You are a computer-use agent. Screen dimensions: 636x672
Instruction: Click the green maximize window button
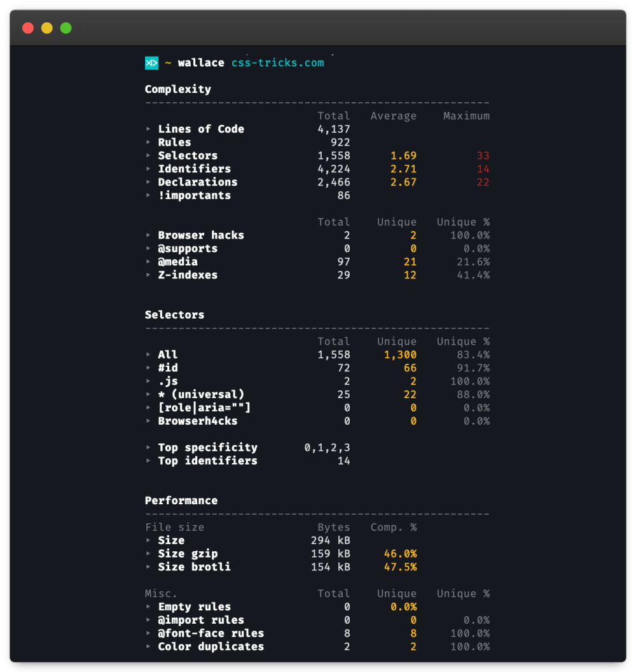pos(66,28)
